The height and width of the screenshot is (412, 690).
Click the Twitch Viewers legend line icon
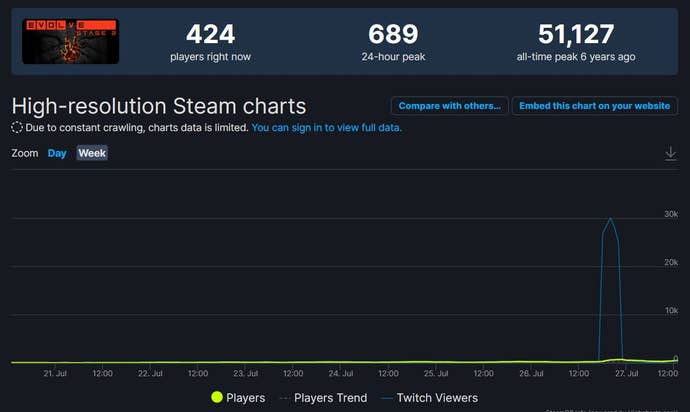[387, 398]
